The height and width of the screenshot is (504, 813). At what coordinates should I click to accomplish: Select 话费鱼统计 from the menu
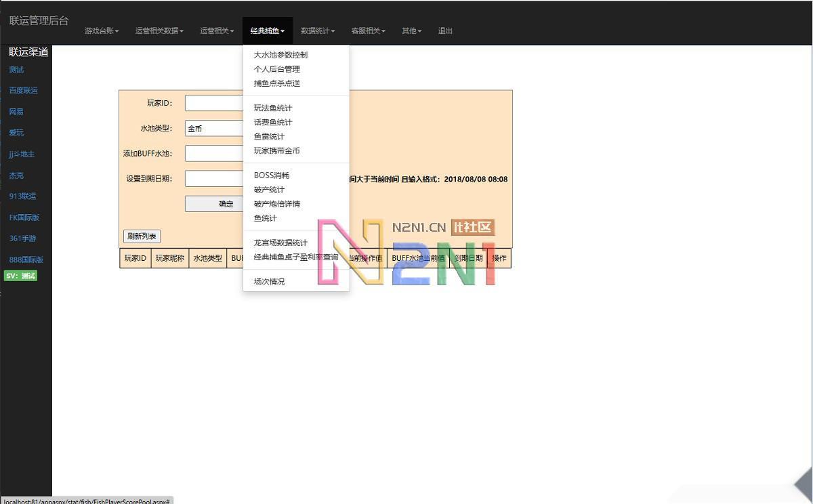pyautogui.click(x=272, y=122)
